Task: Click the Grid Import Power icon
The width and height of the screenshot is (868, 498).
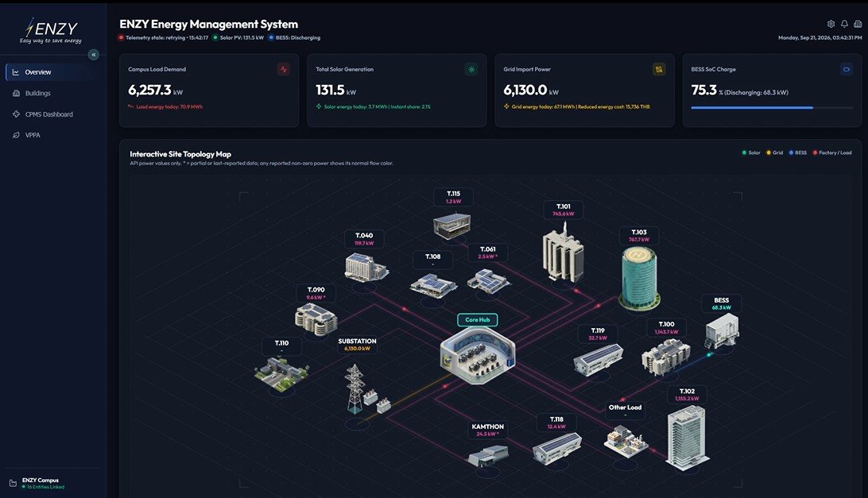Action: click(x=659, y=69)
